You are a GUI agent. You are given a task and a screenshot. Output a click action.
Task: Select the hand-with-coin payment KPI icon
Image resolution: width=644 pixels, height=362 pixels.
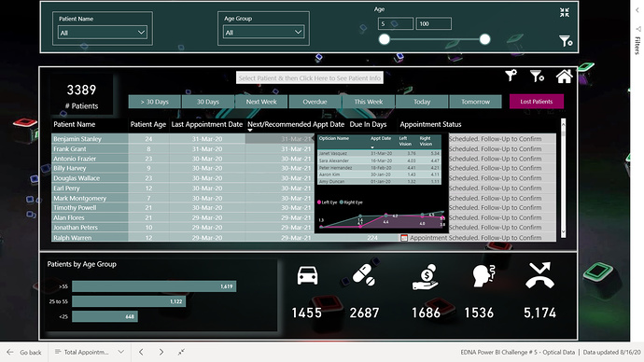[x=426, y=277]
